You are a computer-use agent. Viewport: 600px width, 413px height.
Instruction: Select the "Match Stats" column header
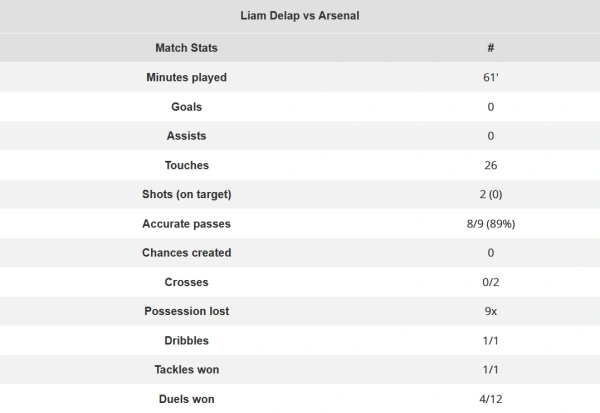click(x=186, y=48)
